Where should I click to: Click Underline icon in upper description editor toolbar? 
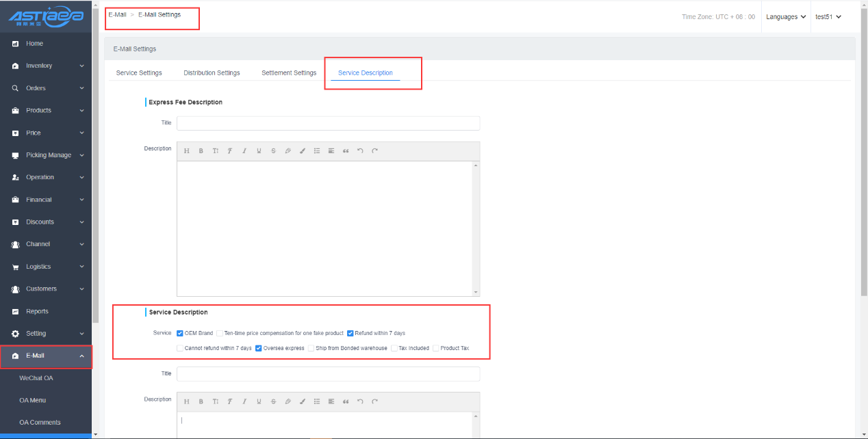(x=259, y=151)
